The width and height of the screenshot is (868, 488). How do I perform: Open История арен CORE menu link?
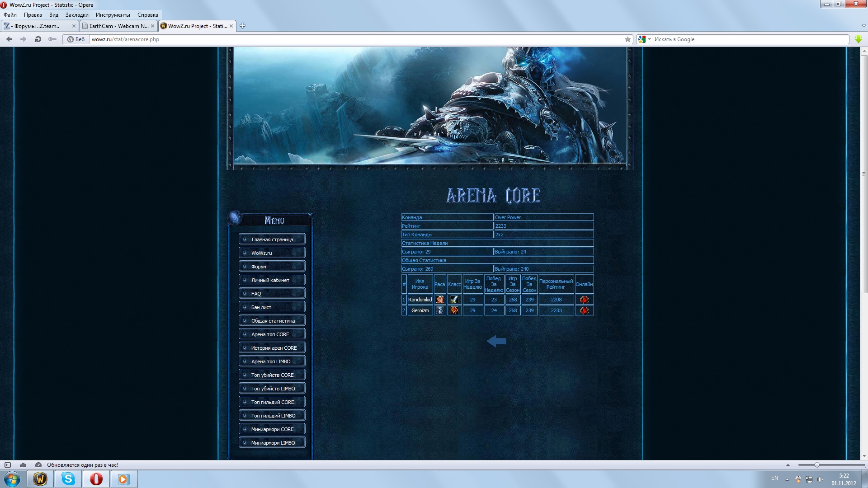tap(272, 348)
